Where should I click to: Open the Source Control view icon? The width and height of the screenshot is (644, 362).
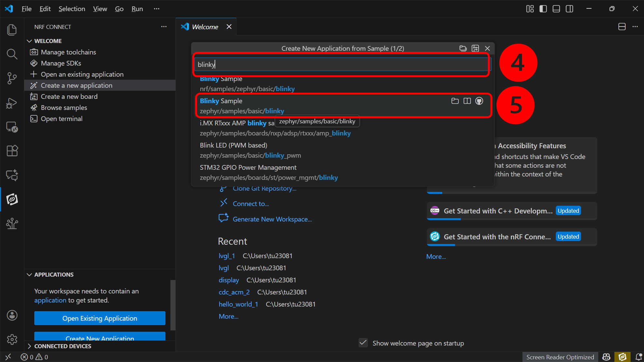point(12,78)
